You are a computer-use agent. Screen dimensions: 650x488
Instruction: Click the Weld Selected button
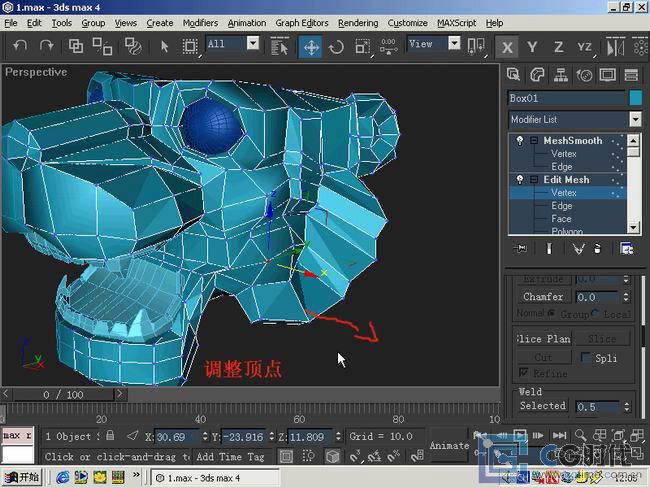pos(543,405)
